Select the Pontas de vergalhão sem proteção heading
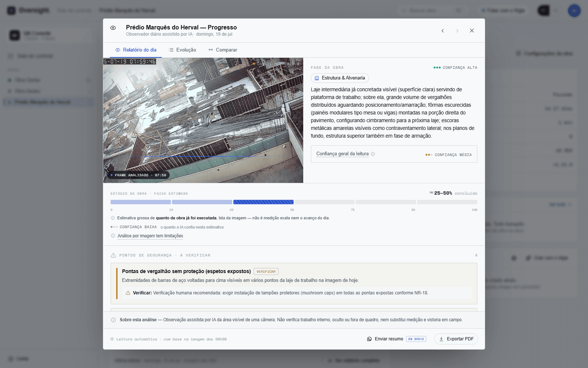Viewport: 588px width, 368px height. 186,271
